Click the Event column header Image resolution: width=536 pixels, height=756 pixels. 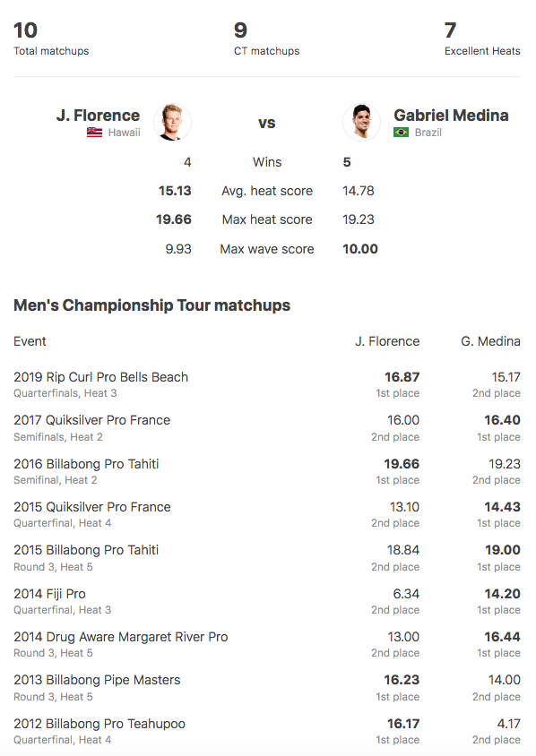[x=30, y=341]
